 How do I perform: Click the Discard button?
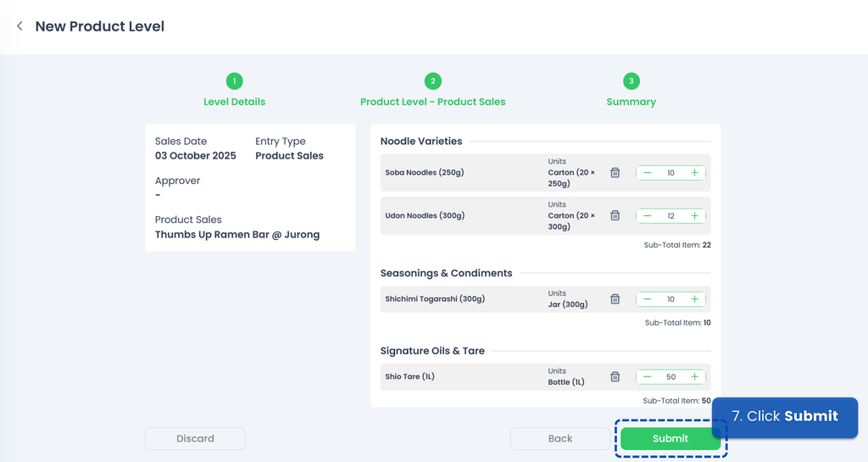(x=195, y=438)
